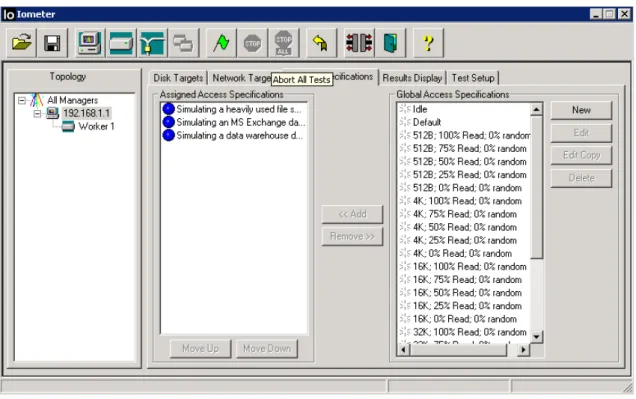Image resolution: width=636 pixels, height=399 pixels.
Task: Add a new network worker icon
Action: tap(152, 43)
